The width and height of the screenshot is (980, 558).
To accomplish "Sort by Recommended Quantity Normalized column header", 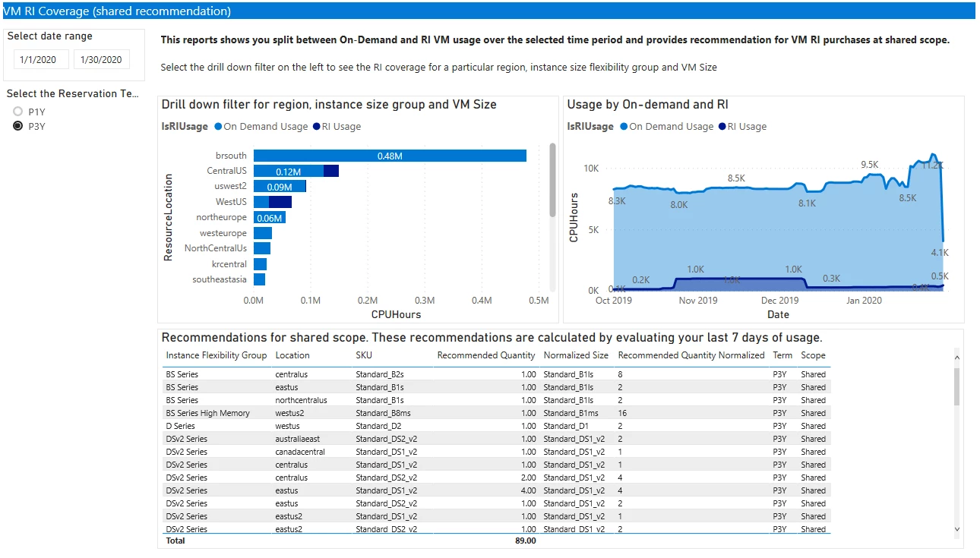I will 691,355.
